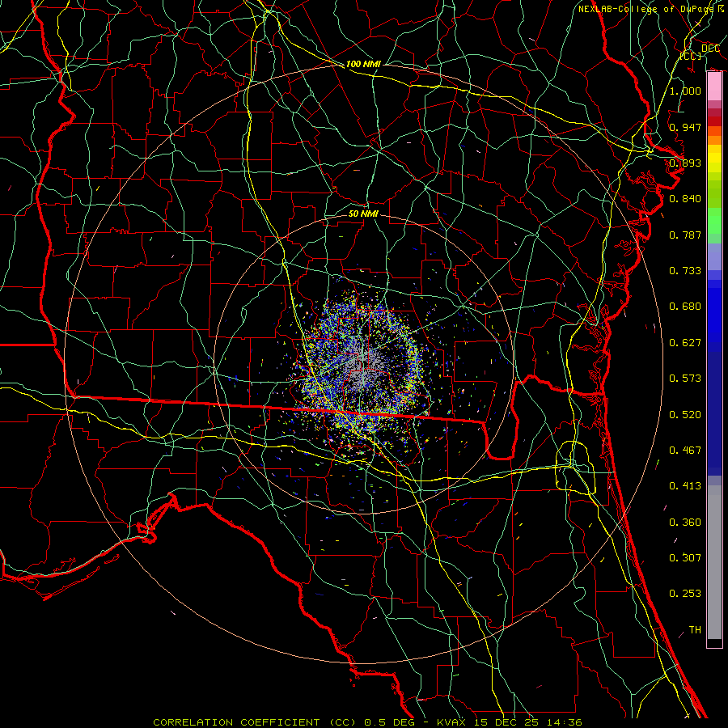Click the Correlation Coefficient KVAX caption at the bottom

(x=366, y=722)
